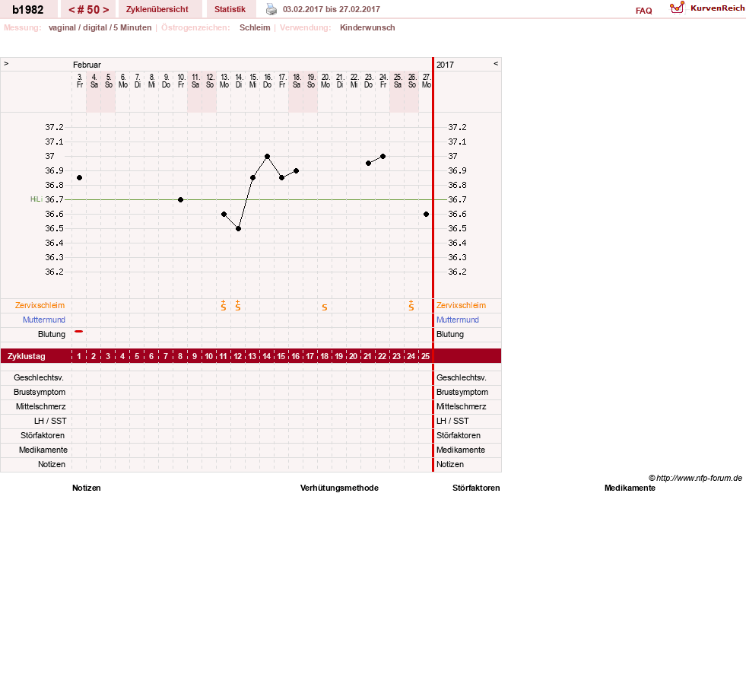Click the temperature point on 10. Fr at 36.7
Image resolution: width=746 pixels, height=700 pixels.
tap(180, 199)
